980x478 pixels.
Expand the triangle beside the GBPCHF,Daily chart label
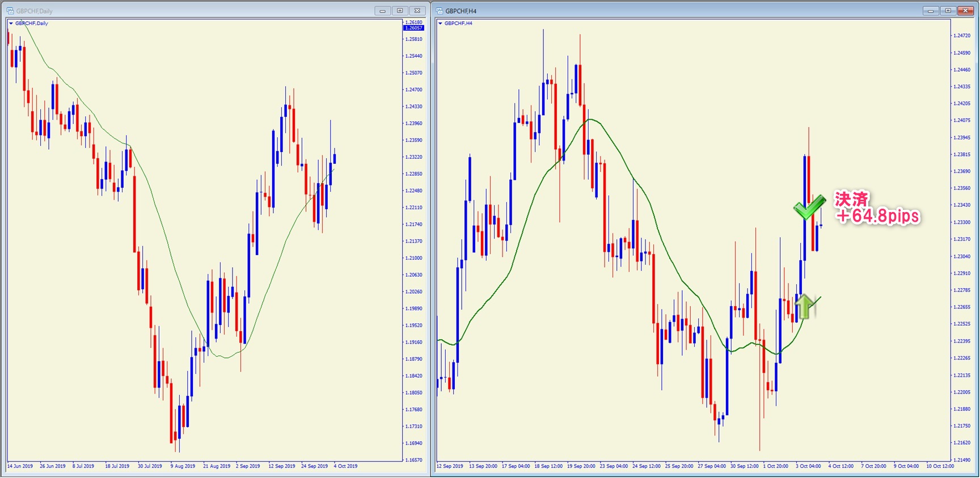11,23
